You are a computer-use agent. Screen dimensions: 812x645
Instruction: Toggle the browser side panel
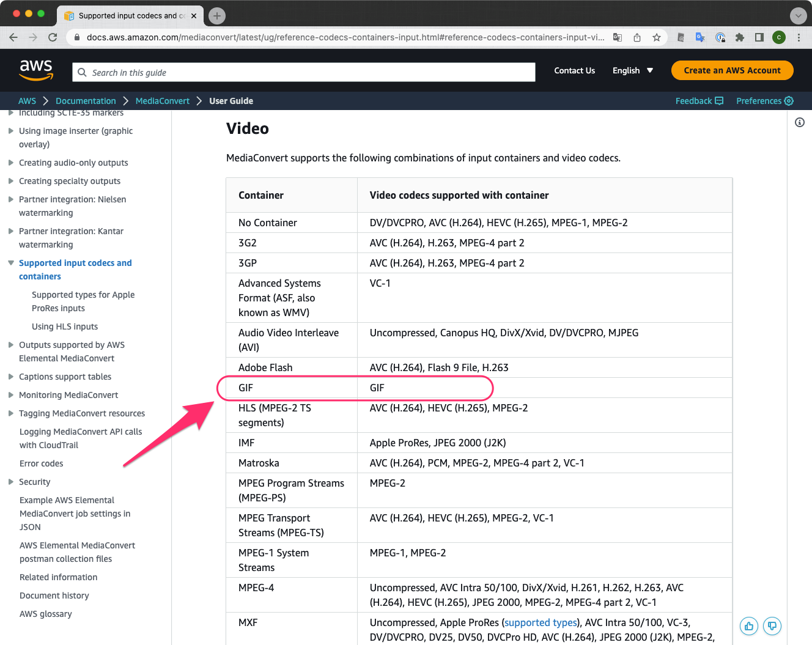pos(759,37)
